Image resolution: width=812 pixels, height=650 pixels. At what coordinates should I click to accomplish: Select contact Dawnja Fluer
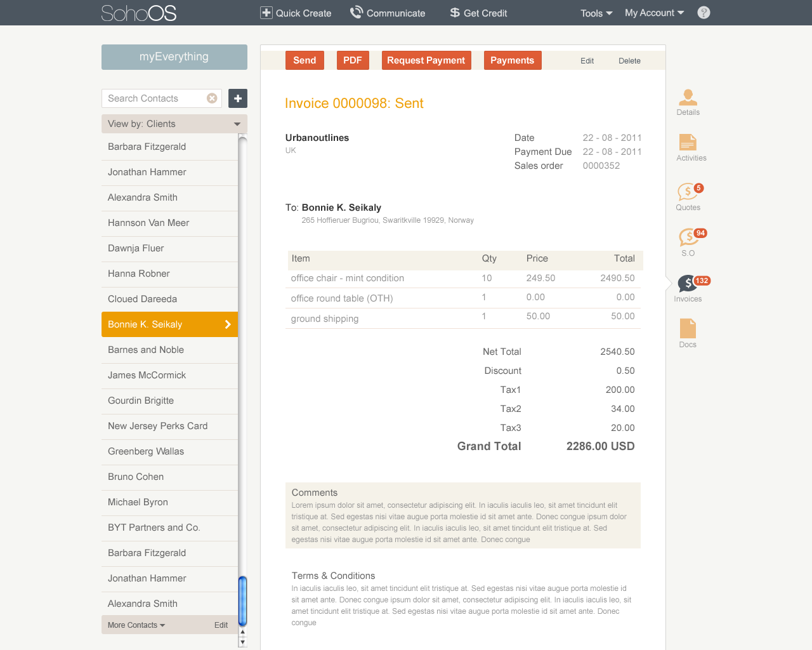tap(170, 248)
